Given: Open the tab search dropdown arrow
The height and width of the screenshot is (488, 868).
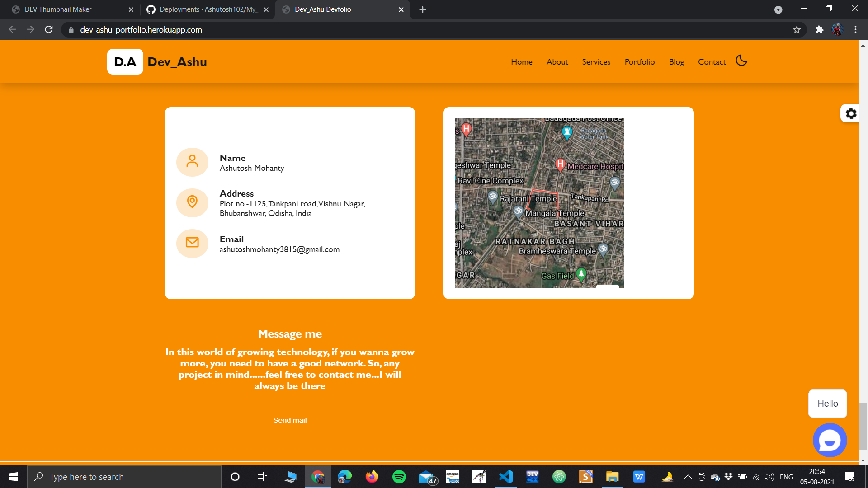Looking at the screenshot, I should point(778,9).
